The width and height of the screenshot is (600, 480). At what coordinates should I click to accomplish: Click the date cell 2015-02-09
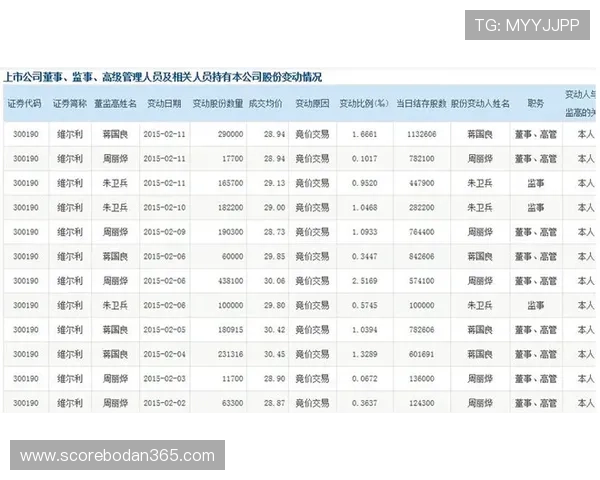click(165, 232)
